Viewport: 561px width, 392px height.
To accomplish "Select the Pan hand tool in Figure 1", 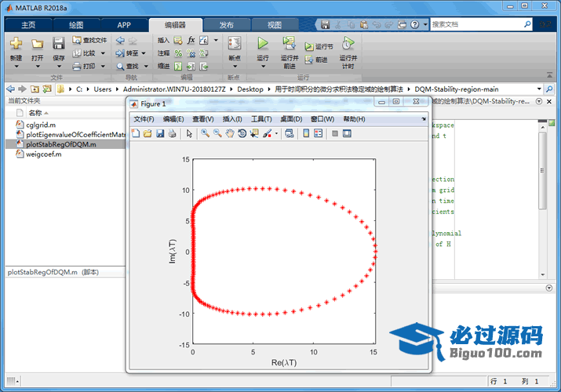I will point(230,133).
